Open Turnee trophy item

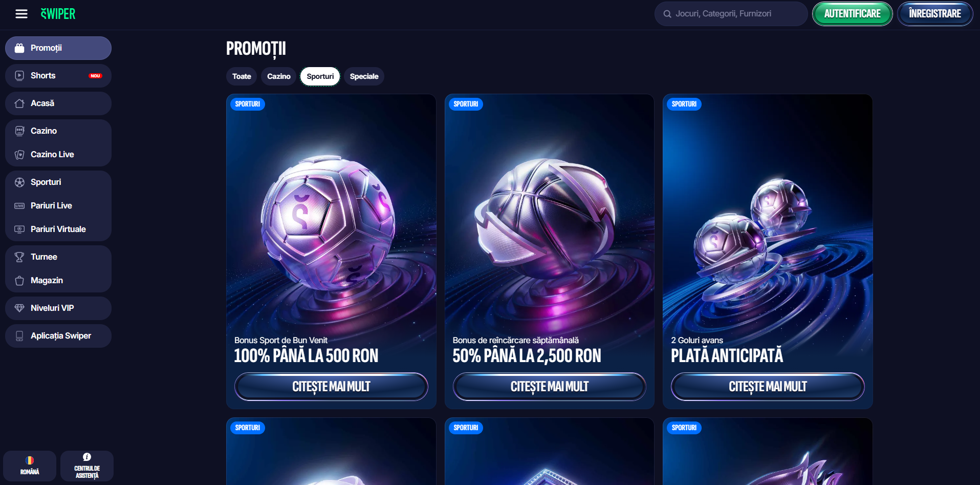(58, 257)
